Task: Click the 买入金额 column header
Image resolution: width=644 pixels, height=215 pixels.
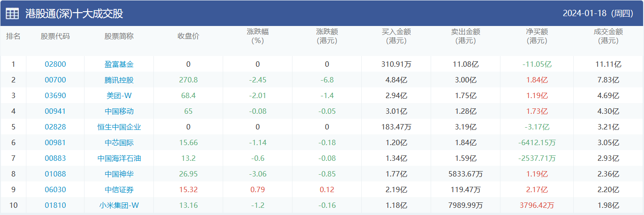Action: pos(396,36)
